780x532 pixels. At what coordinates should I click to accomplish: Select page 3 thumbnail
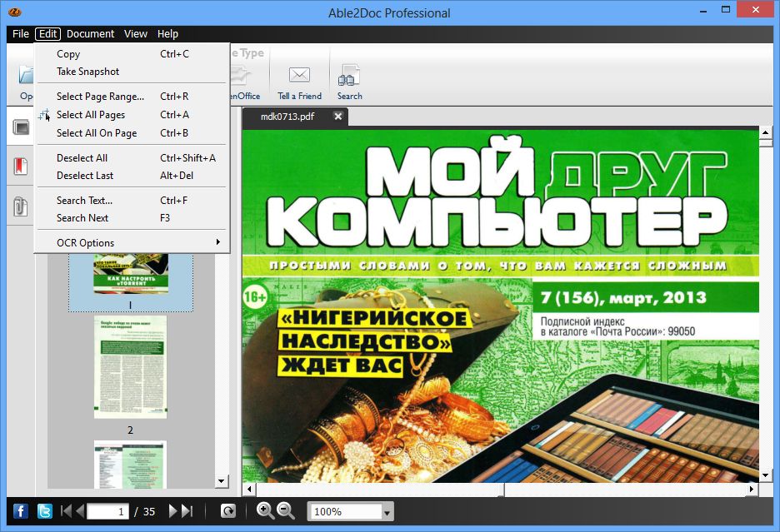tap(130, 464)
